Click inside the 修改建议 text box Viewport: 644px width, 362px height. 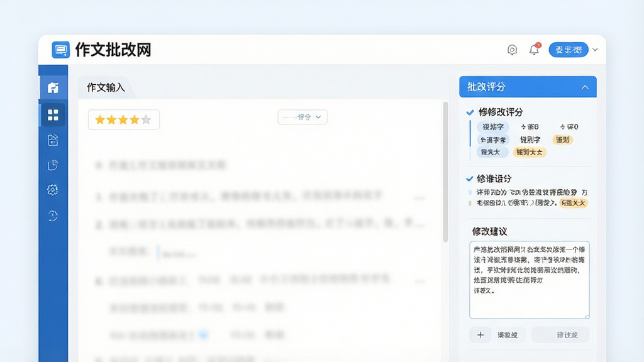point(530,280)
